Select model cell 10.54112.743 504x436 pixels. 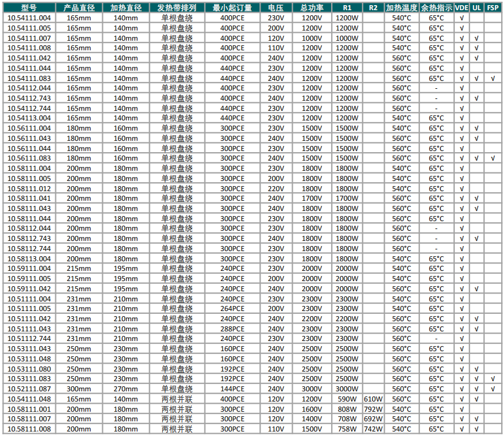click(29, 98)
